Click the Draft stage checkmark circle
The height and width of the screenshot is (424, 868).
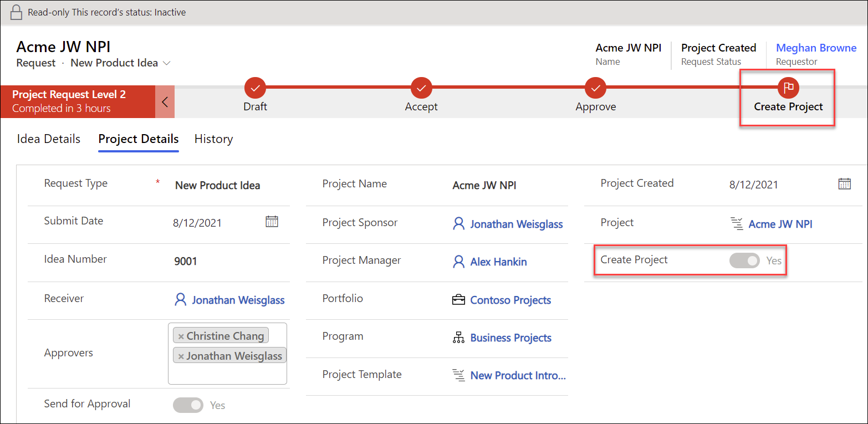[255, 88]
